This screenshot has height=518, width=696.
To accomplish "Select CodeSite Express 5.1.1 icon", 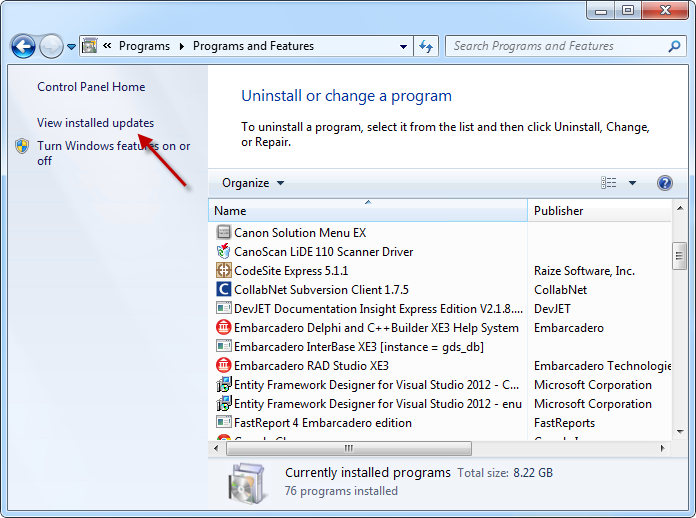I will (224, 270).
